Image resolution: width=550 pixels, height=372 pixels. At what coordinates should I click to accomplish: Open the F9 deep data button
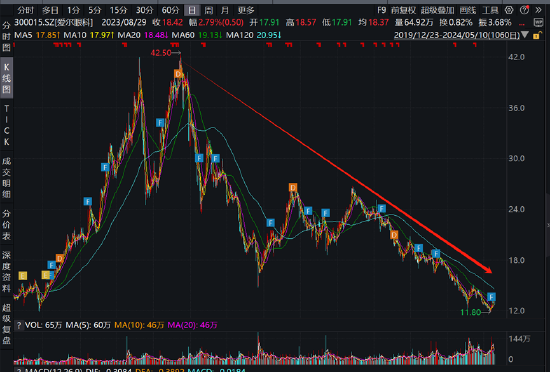click(382, 10)
